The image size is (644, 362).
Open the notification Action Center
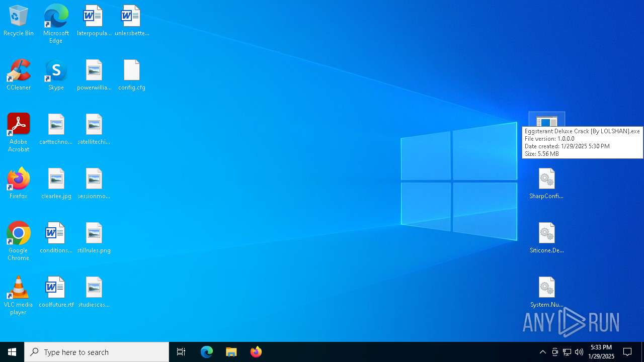tap(627, 352)
